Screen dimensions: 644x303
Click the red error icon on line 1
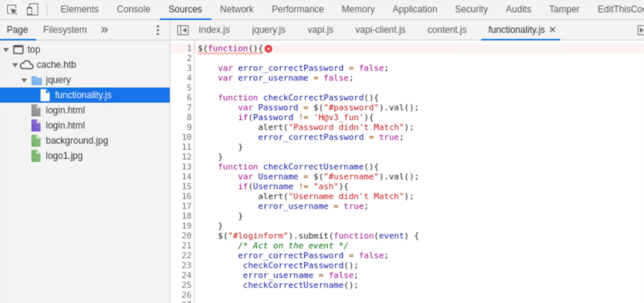(x=268, y=48)
